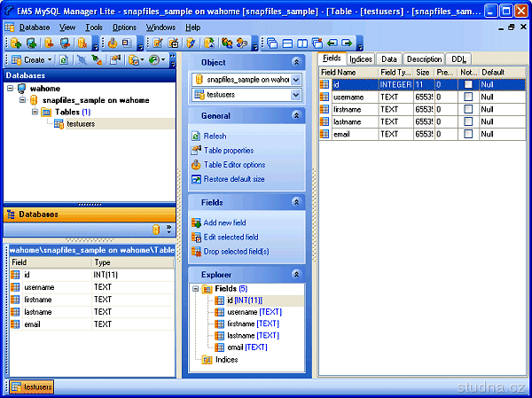Click the Add new field icon
This screenshot has width=532, height=398.
pos(196,222)
